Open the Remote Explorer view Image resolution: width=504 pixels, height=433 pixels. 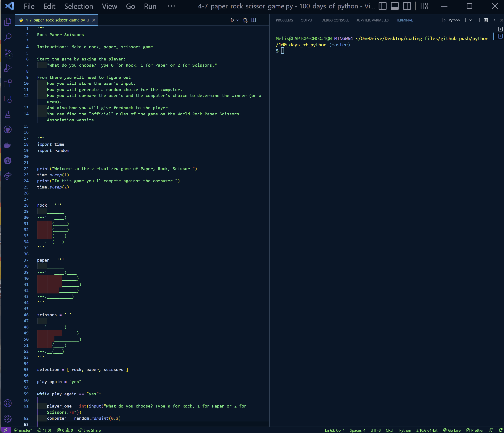8,99
